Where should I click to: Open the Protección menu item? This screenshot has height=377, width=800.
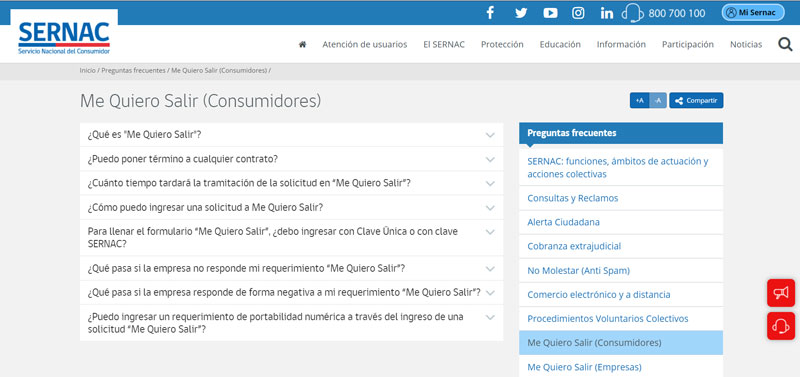pyautogui.click(x=502, y=44)
